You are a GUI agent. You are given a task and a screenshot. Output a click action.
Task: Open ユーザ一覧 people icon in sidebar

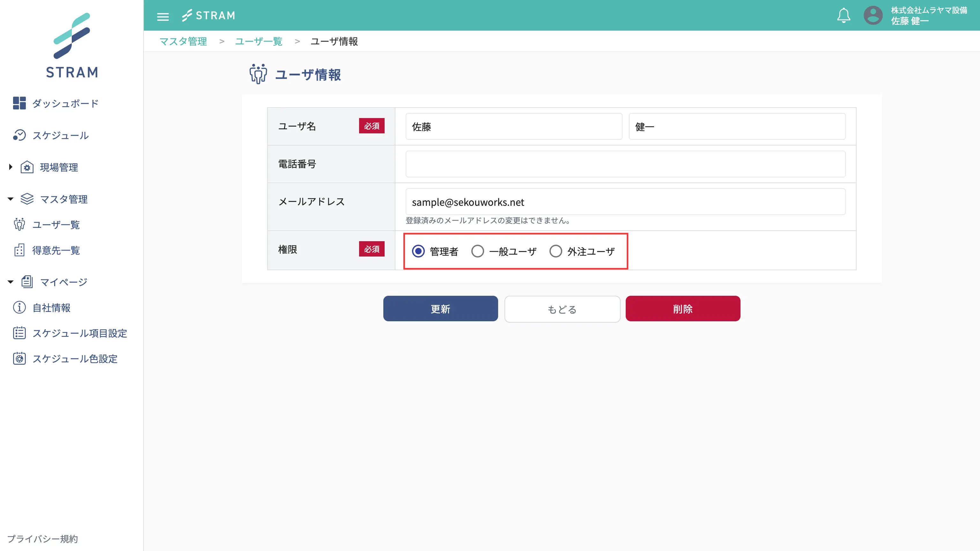19,225
